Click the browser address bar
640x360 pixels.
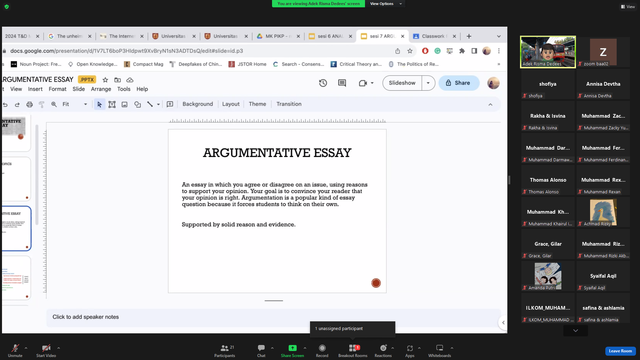pos(196,51)
